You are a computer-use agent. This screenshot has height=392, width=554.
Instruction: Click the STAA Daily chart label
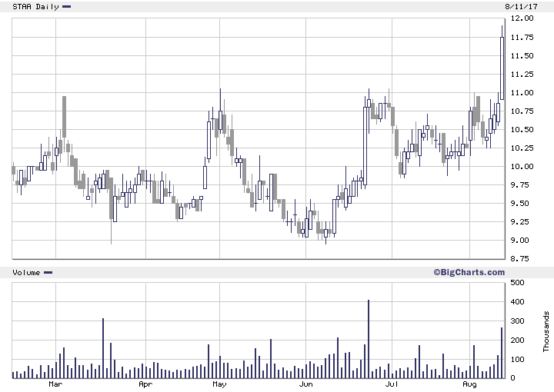tap(35, 7)
